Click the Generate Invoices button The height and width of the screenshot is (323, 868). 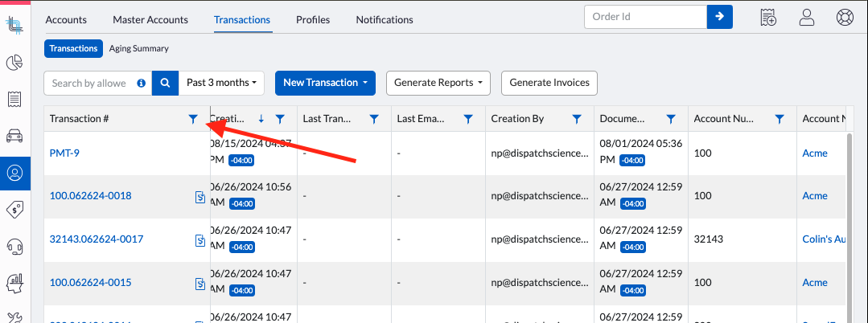(549, 83)
